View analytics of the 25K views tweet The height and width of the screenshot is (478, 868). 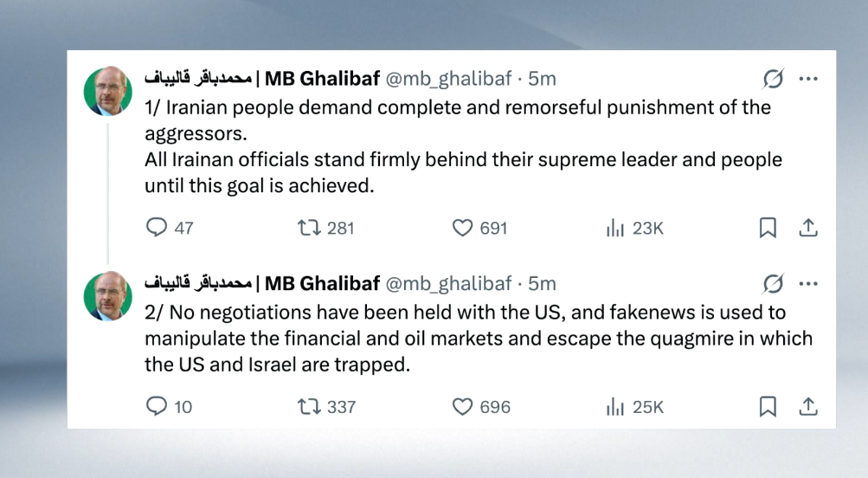pos(615,406)
